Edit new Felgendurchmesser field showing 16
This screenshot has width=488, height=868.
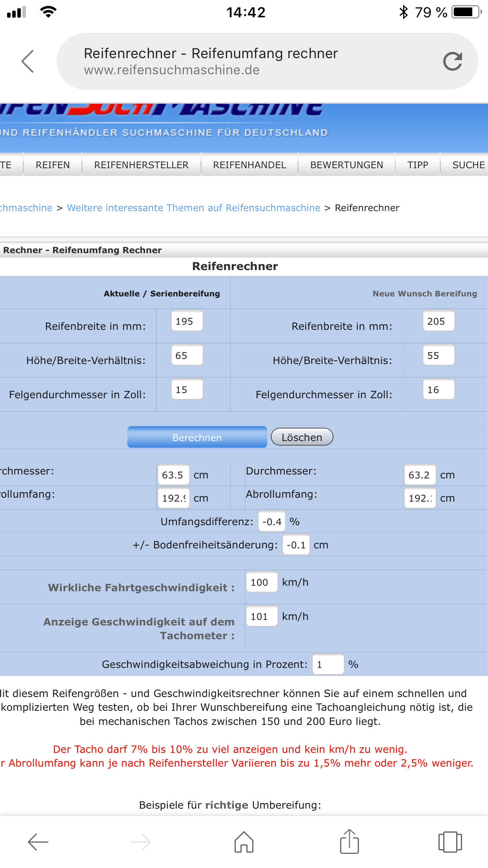438,390
